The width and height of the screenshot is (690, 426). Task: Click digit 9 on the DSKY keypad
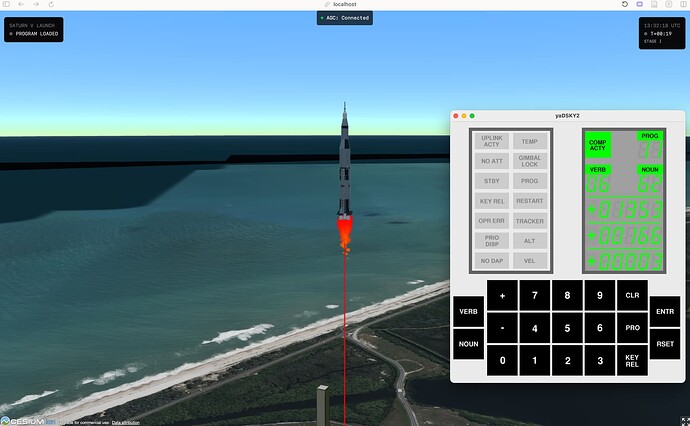[x=600, y=296]
